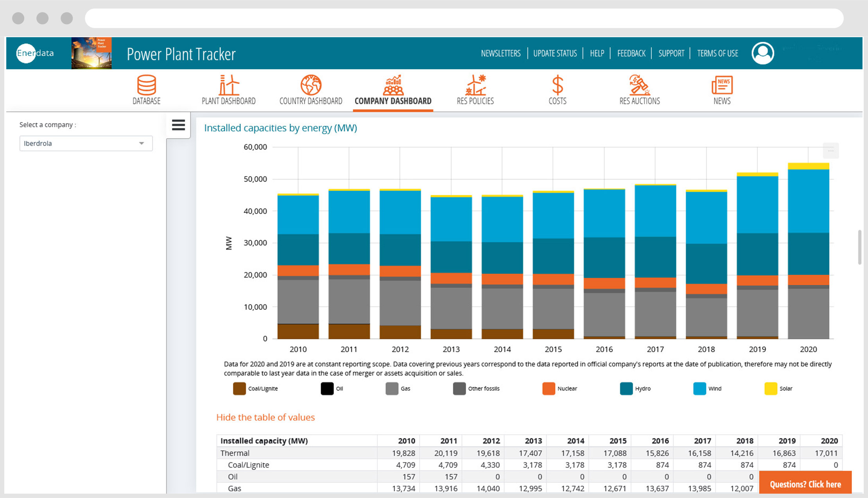Toggle Nuclear legend swatch
This screenshot has height=498, width=868.
[549, 388]
